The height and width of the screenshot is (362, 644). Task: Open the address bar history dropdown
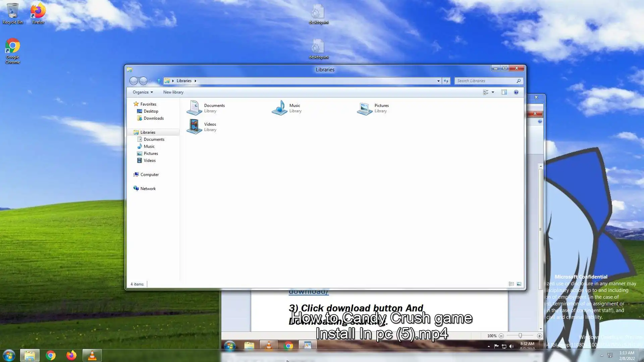tap(438, 81)
